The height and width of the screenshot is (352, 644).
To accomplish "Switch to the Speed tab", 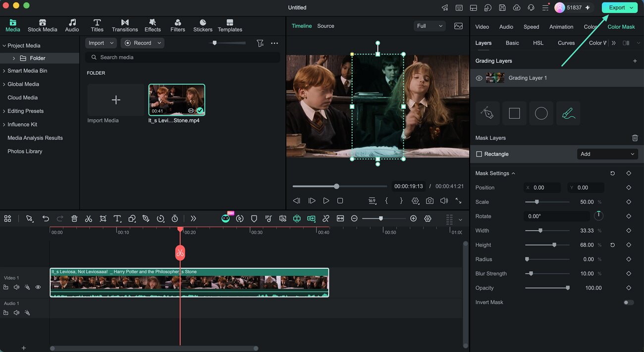I will [x=531, y=27].
